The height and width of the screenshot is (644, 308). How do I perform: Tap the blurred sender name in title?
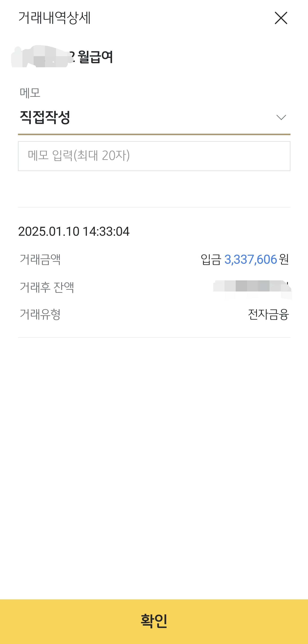click(x=40, y=57)
